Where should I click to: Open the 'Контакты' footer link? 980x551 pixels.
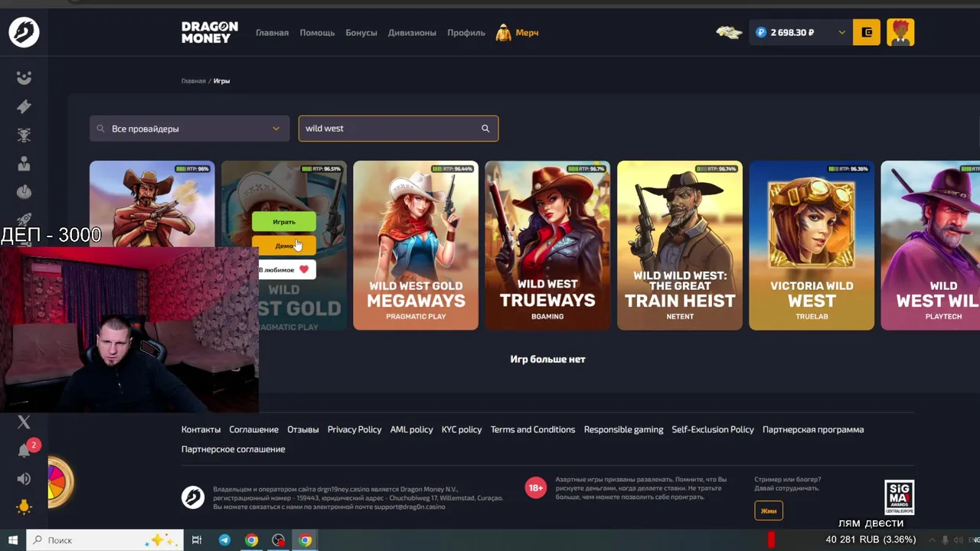[x=201, y=429]
